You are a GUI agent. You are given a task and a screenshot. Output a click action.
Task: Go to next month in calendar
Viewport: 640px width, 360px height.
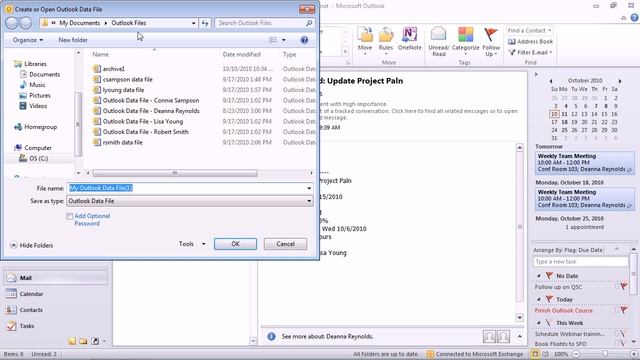click(x=620, y=81)
